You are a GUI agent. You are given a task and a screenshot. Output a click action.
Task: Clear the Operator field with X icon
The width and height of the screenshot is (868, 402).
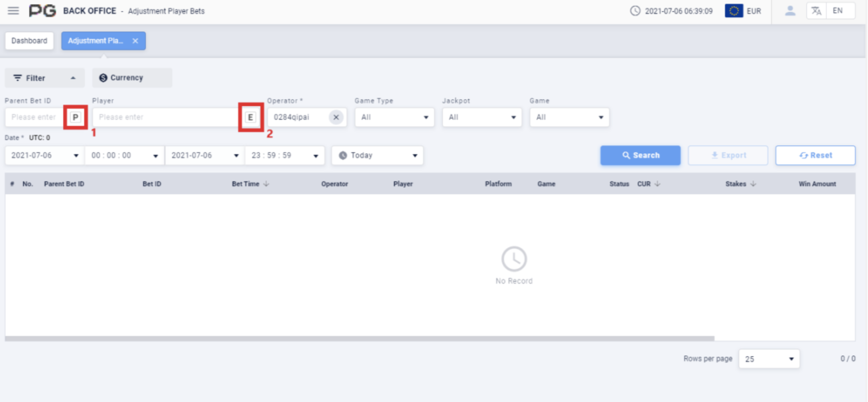[336, 117]
